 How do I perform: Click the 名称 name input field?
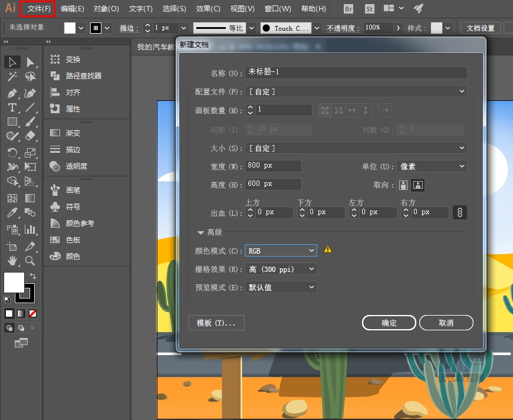coord(356,73)
